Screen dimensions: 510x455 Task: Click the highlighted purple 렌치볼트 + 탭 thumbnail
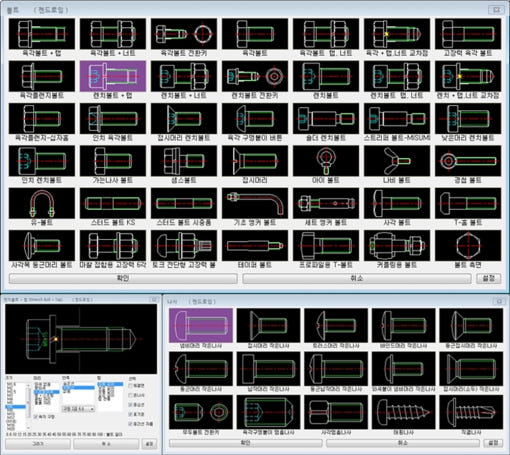coord(113,76)
